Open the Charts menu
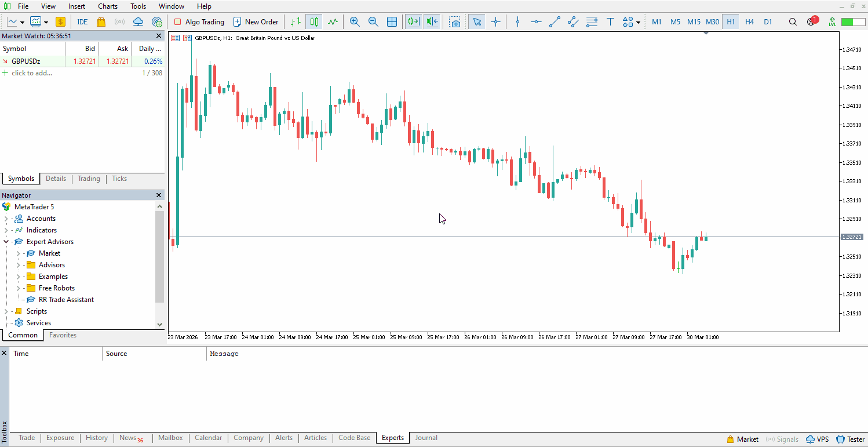868x447 pixels. pyautogui.click(x=108, y=6)
